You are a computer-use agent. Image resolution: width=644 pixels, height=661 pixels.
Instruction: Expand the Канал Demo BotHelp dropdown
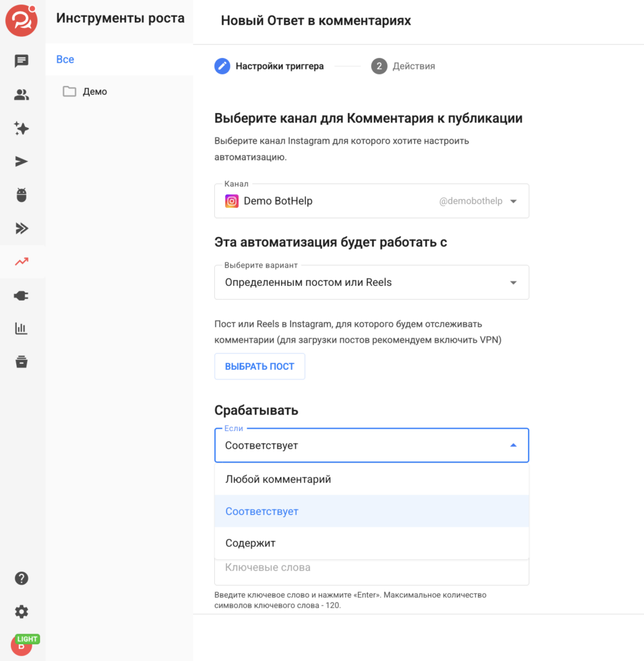(x=371, y=201)
